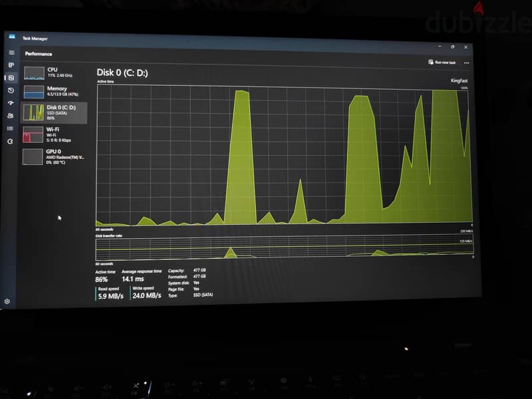Click the 24.0 MB/s write speed value
The width and height of the screenshot is (532, 399).
tap(146, 295)
